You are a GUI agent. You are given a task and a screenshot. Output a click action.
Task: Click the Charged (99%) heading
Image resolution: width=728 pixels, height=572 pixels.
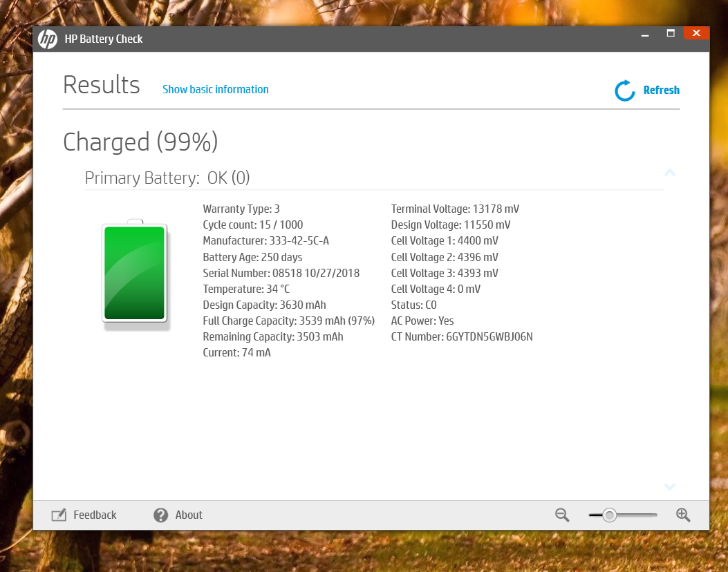140,142
